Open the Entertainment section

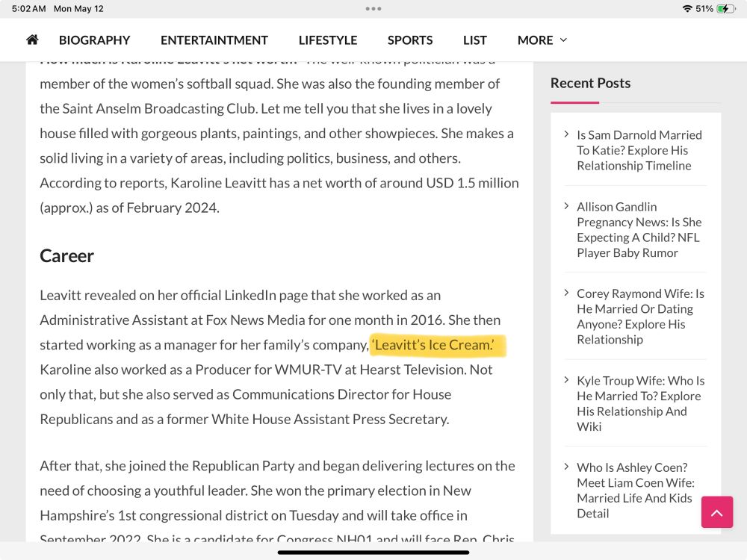coord(214,40)
